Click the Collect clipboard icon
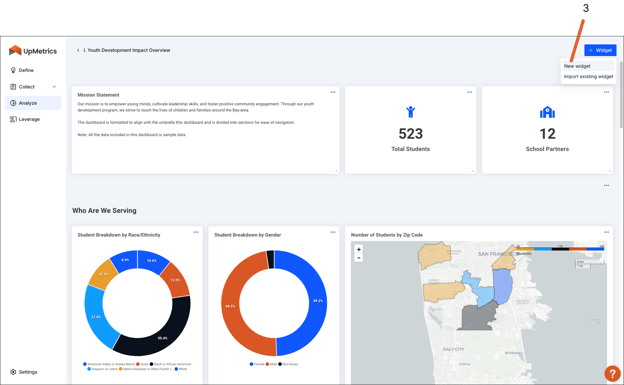This screenshot has height=385, width=624. tap(13, 87)
